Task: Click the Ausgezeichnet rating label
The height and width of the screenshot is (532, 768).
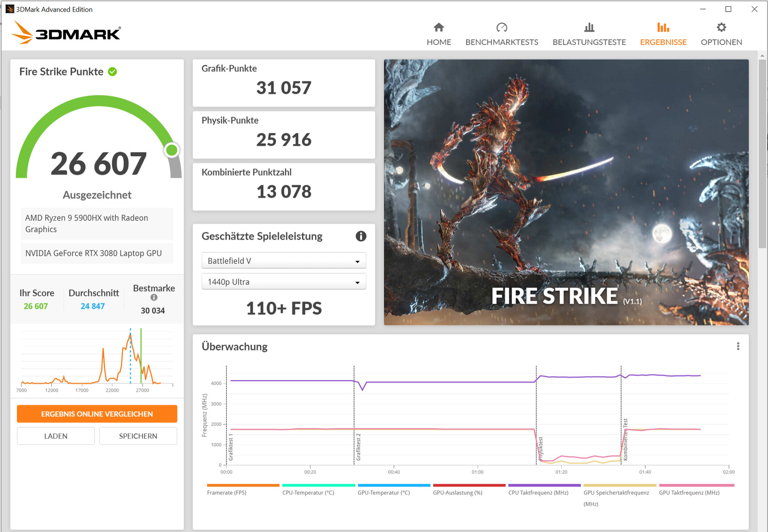Action: (97, 195)
